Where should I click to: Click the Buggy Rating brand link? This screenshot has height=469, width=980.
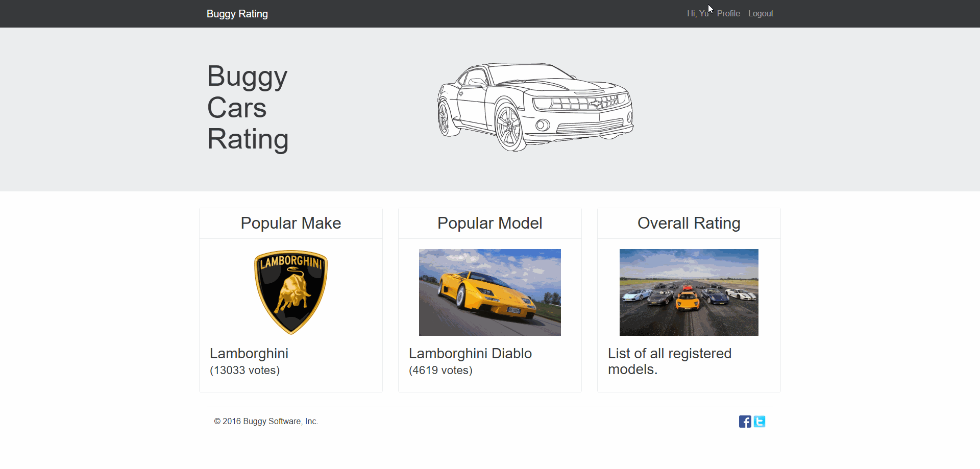coord(237,14)
